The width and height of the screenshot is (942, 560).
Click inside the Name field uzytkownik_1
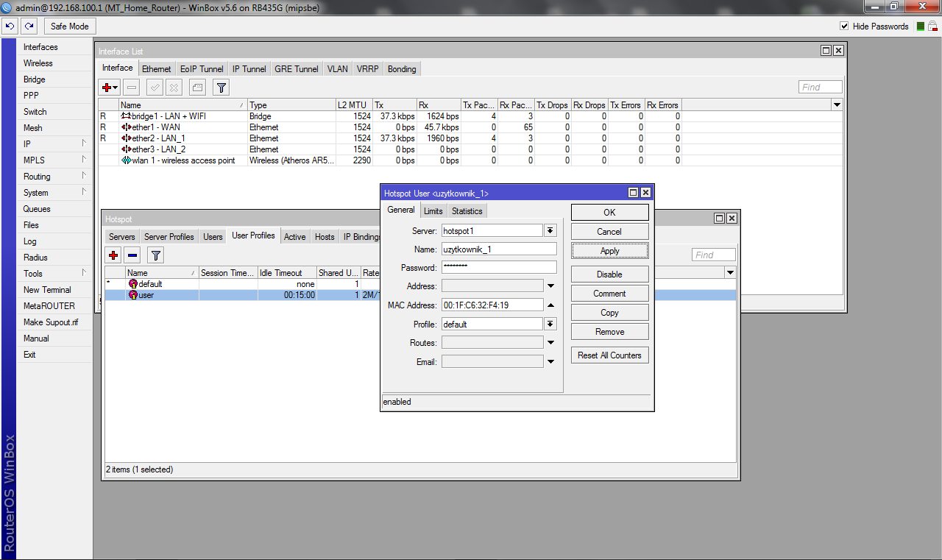click(498, 249)
